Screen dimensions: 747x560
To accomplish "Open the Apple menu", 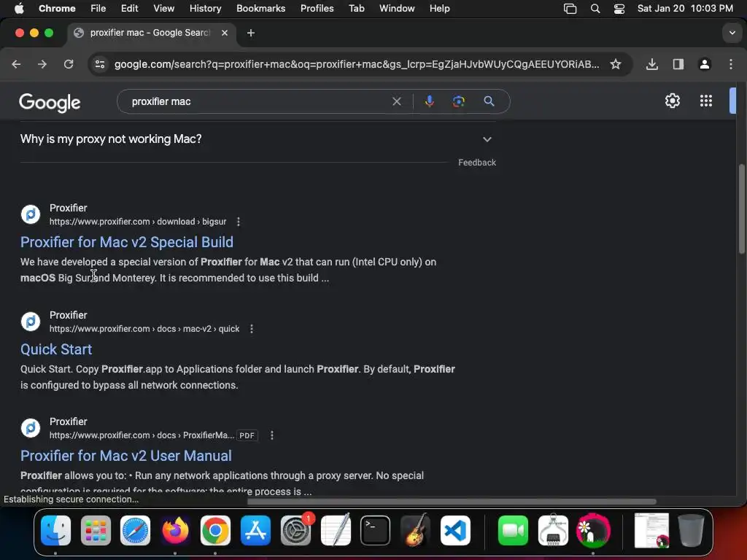I will coord(19,9).
